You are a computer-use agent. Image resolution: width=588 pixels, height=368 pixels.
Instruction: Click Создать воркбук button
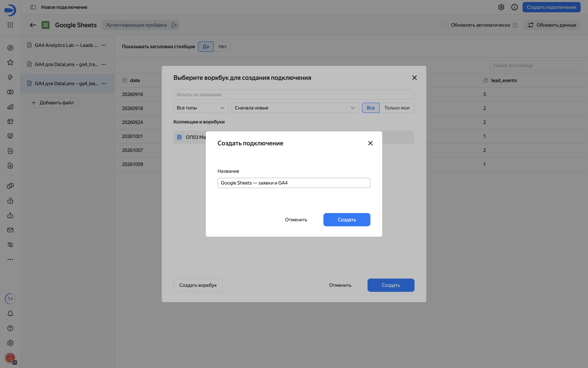(x=198, y=285)
